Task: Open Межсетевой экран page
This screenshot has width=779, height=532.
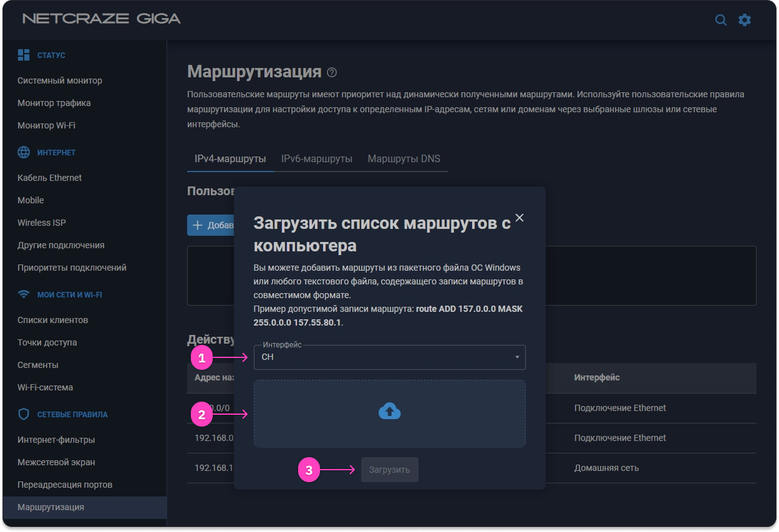Action: click(x=56, y=462)
